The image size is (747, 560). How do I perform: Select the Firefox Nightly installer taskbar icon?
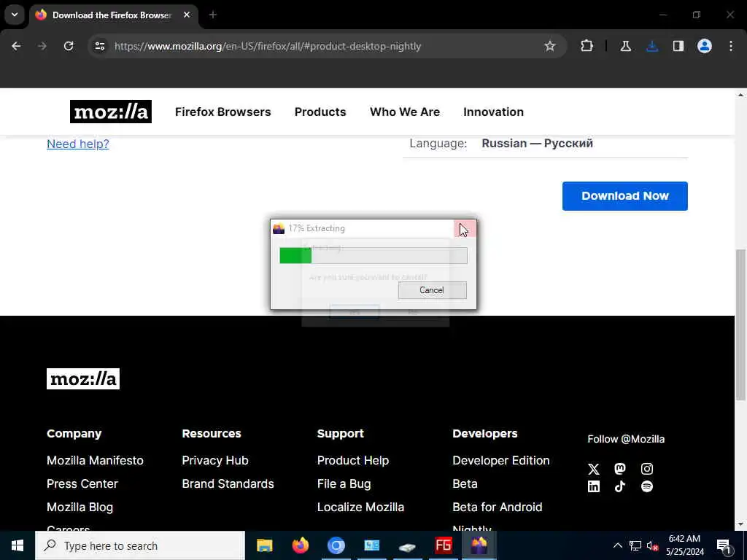tap(479, 545)
